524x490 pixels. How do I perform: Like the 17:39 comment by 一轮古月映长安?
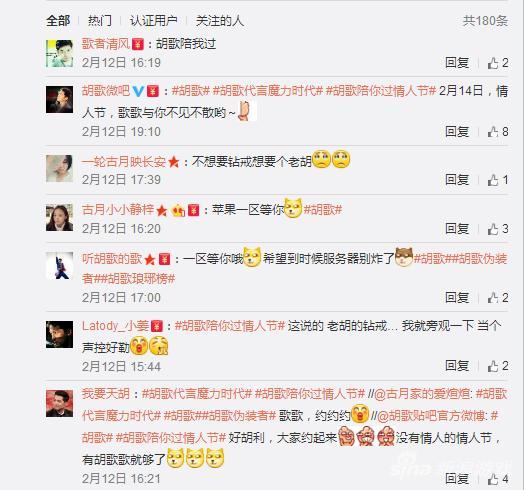click(x=498, y=180)
